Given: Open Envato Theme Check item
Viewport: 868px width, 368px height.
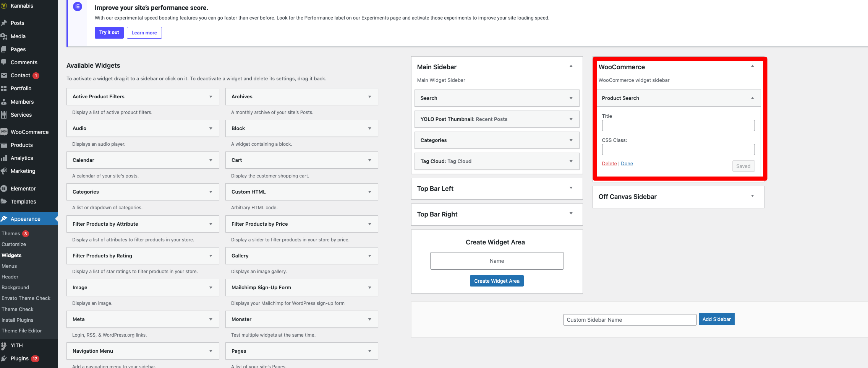Looking at the screenshot, I should (26, 298).
